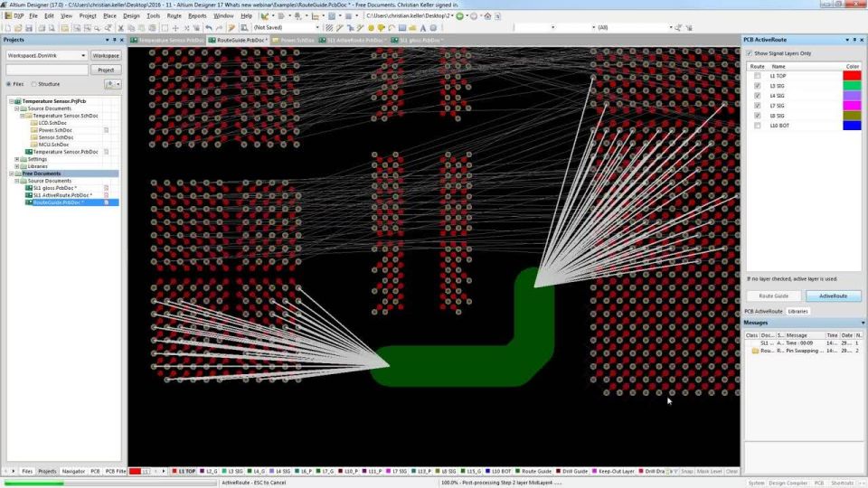868x488 pixels.
Task: Open PCB ActiveRoute panel dropdown arrow
Action: point(847,40)
